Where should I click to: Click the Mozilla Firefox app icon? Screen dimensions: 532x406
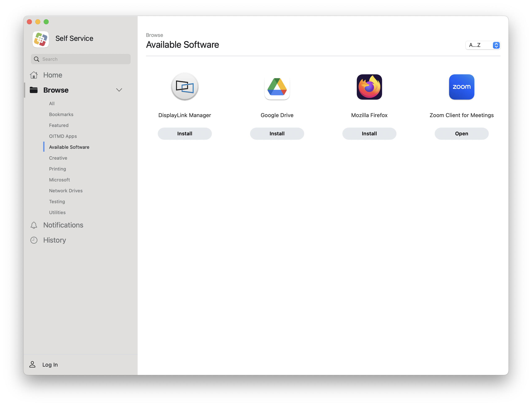coord(369,87)
